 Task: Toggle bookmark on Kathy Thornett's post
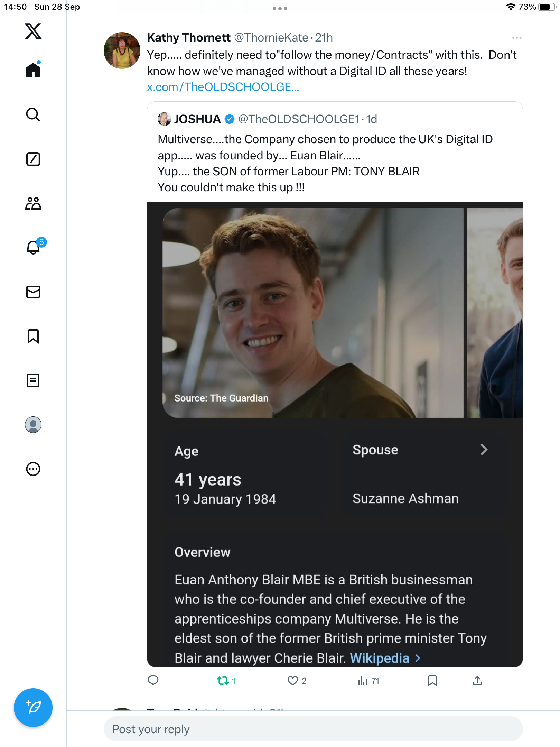[432, 681]
